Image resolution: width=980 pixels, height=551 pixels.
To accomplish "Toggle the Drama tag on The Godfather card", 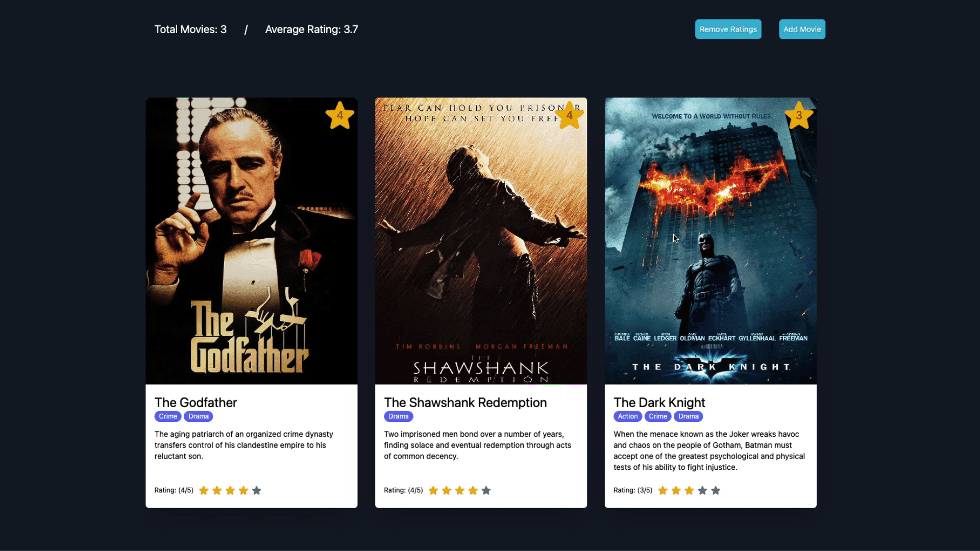I will click(198, 416).
